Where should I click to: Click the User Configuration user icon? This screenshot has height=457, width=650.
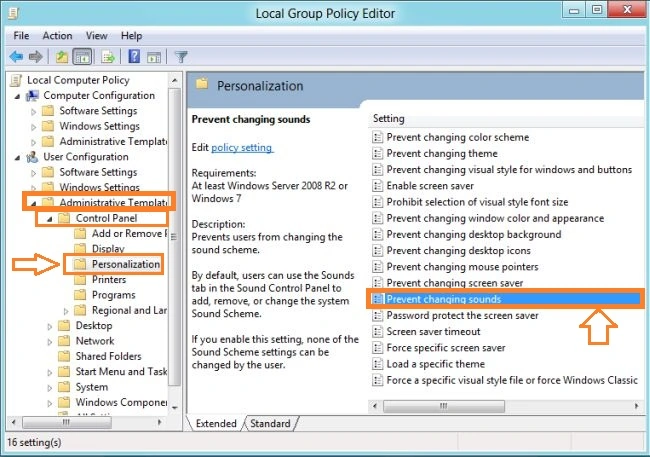tap(32, 157)
